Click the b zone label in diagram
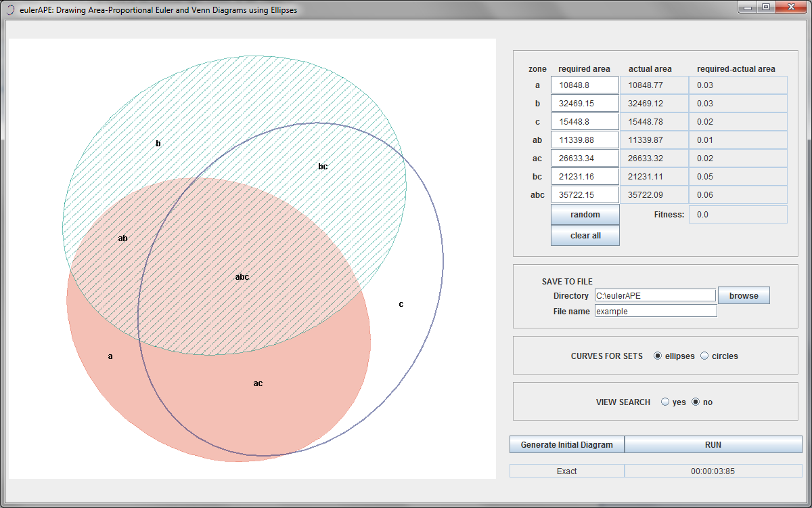This screenshot has width=812, height=508. (158, 144)
